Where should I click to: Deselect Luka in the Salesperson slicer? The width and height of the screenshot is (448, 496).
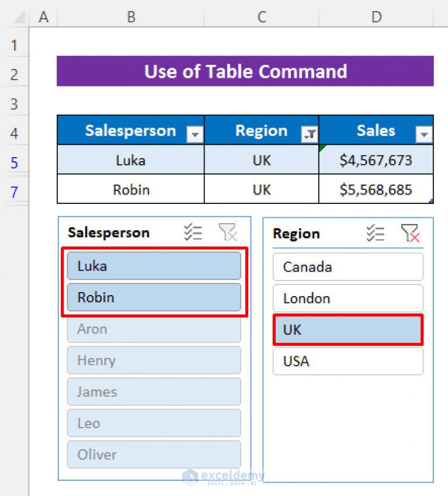pyautogui.click(x=154, y=265)
